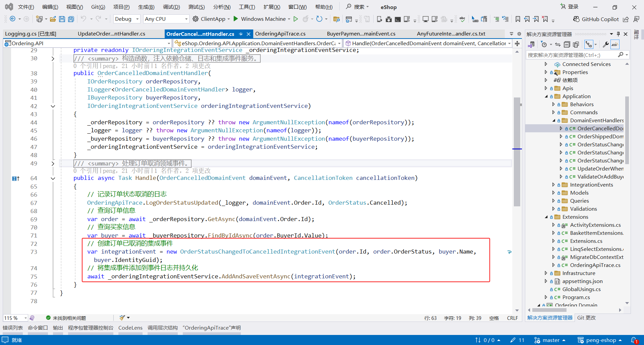644x345 pixels.
Task: Switch to the UpdateOrder...ntHandler.cs tab
Action: tap(111, 34)
